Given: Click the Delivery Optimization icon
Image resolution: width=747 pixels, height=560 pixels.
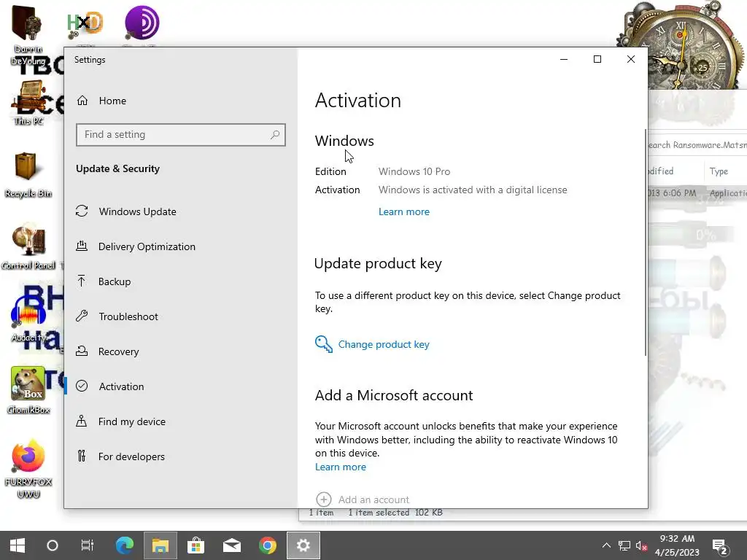Looking at the screenshot, I should [82, 246].
